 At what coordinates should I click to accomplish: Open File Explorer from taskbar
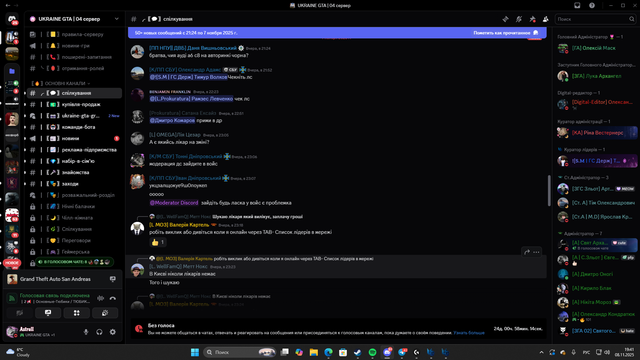pyautogui.click(x=313, y=352)
